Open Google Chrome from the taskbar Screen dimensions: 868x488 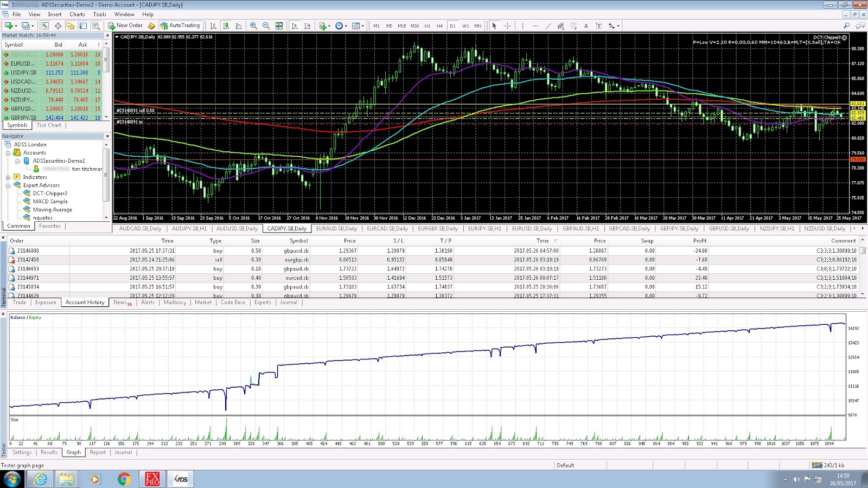124,479
